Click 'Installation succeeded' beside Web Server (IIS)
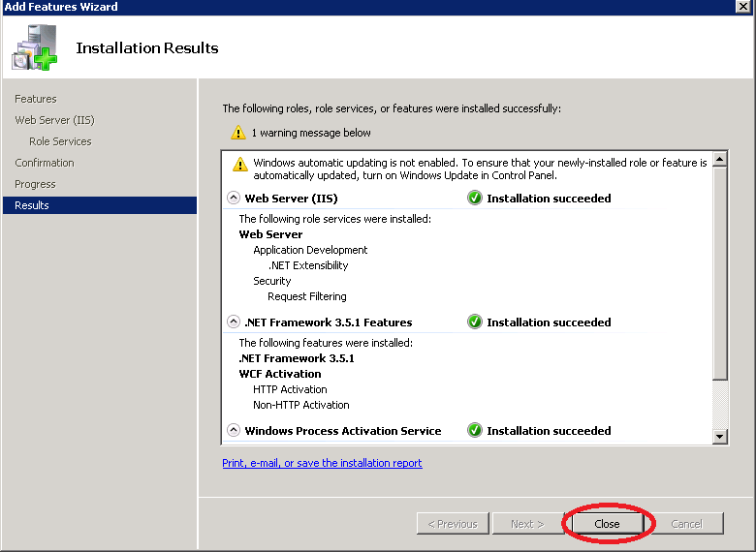 (x=549, y=199)
